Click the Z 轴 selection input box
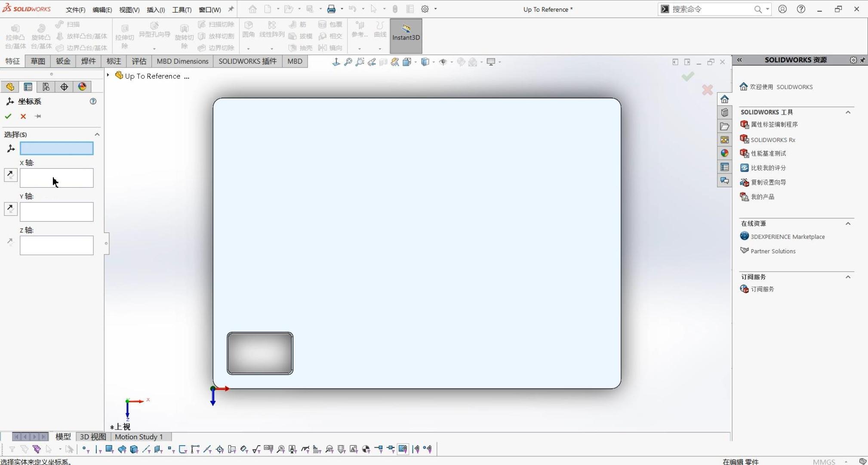This screenshot has height=465, width=868. tap(56, 245)
